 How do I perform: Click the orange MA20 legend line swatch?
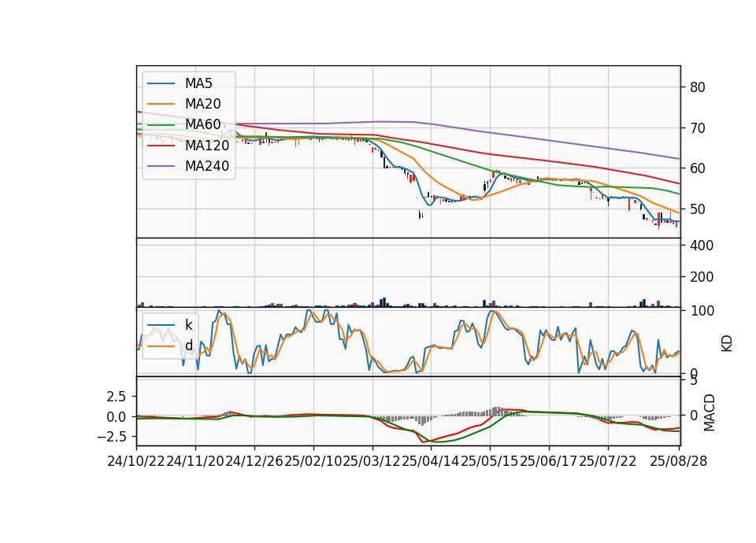tap(161, 104)
